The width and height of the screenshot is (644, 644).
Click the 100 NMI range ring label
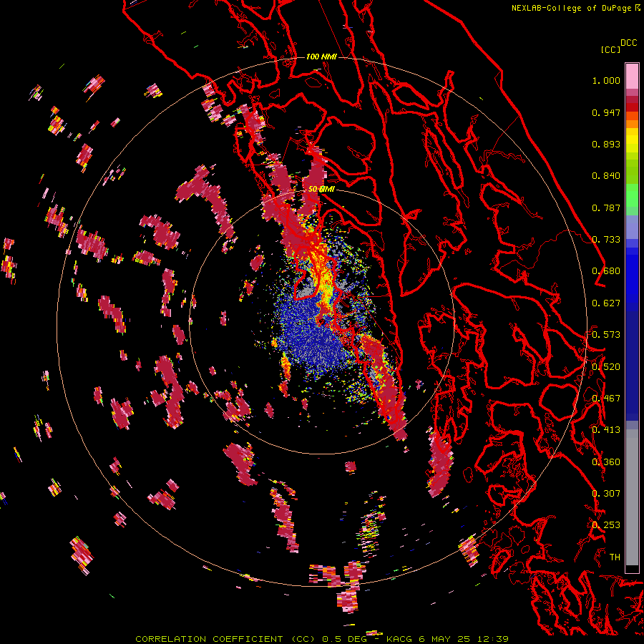coord(321,57)
